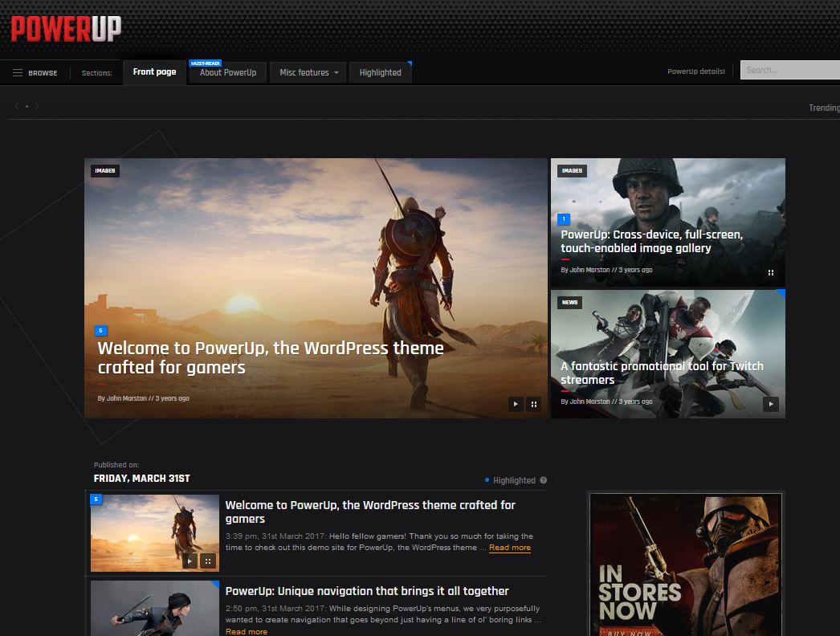This screenshot has width=840, height=636.
Task: Click the Sections: label
Action: click(97, 73)
